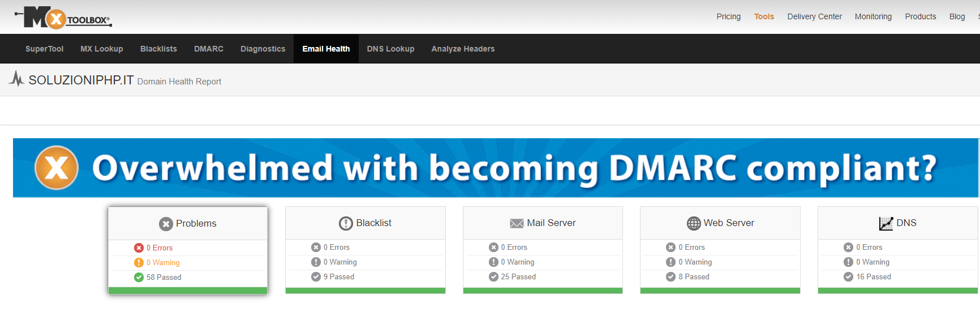
Task: Click warning icon in Web Server card
Action: click(x=670, y=262)
